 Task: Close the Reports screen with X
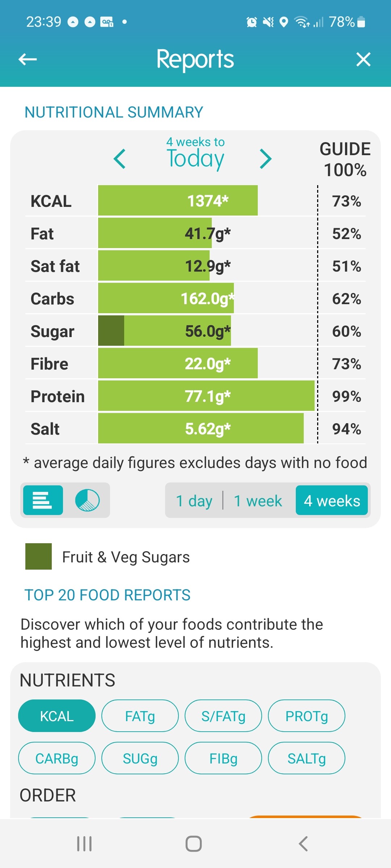[363, 59]
